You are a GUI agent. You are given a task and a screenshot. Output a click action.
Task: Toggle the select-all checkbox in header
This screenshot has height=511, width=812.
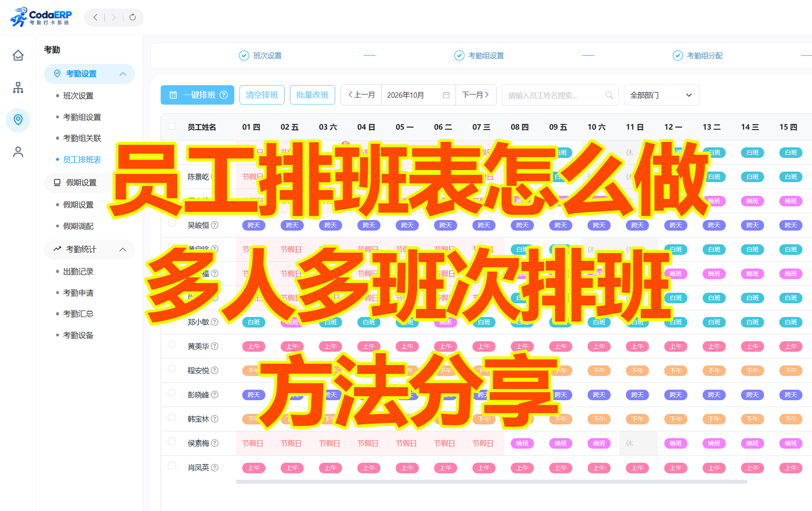[x=172, y=126]
